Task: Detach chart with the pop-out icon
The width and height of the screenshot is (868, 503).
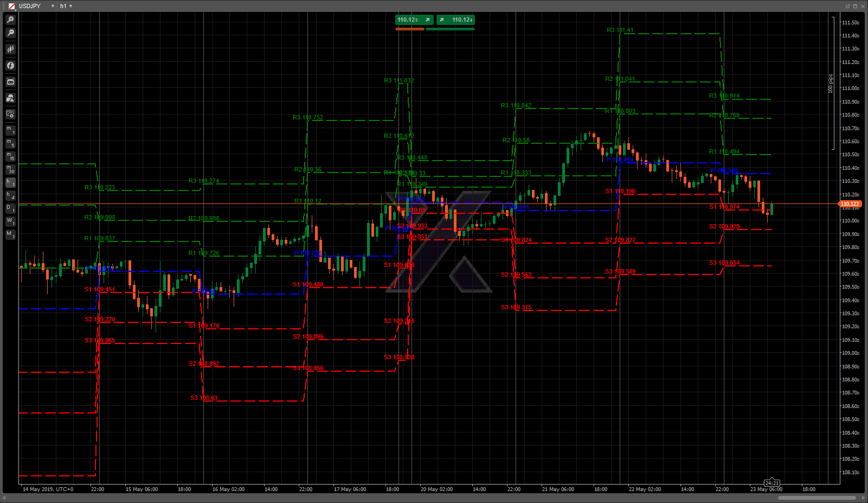Action: pos(847,6)
